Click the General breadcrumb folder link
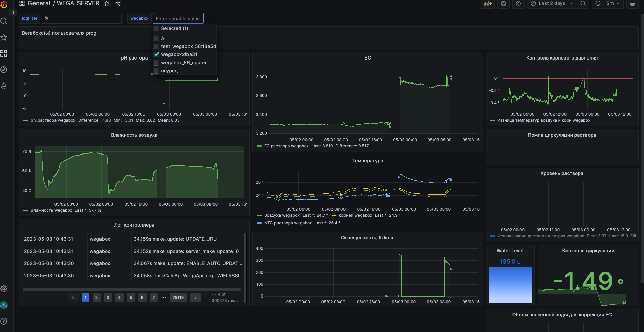 [39, 3]
